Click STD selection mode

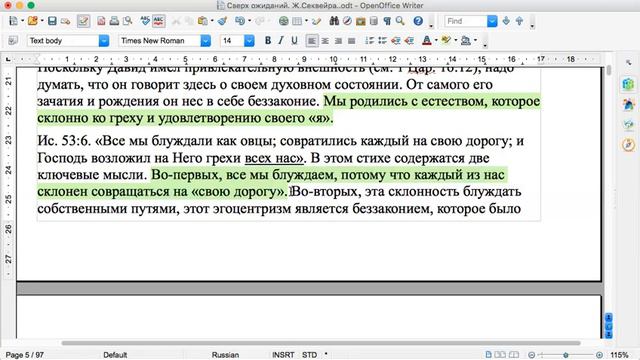tap(309, 355)
